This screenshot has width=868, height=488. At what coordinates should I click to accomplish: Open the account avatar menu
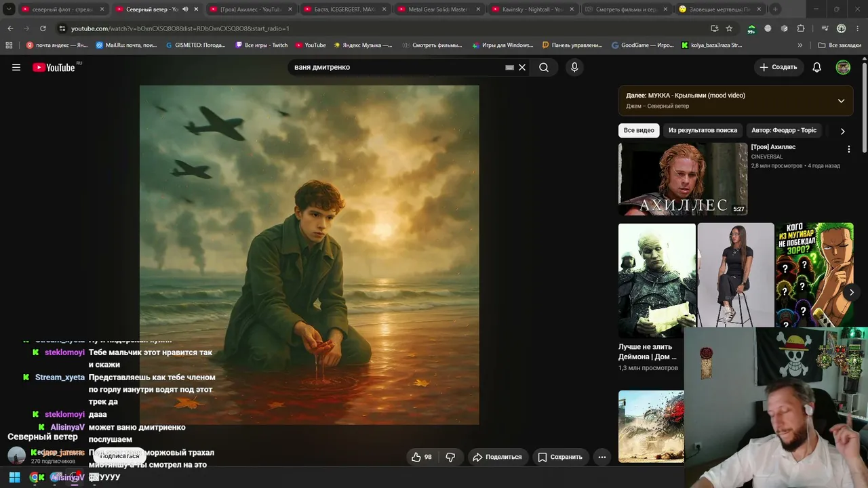(843, 67)
